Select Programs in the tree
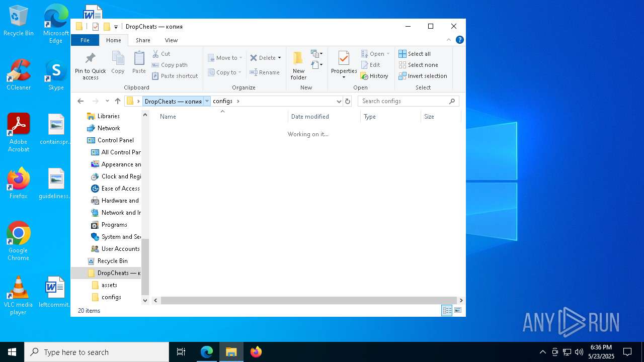Image resolution: width=644 pixels, height=362 pixels. (114, 225)
